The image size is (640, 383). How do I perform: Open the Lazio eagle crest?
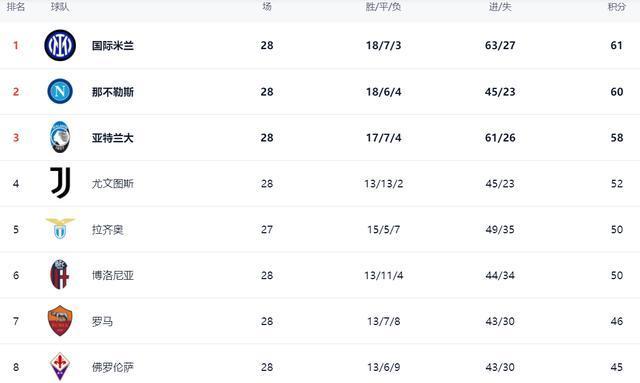60,229
